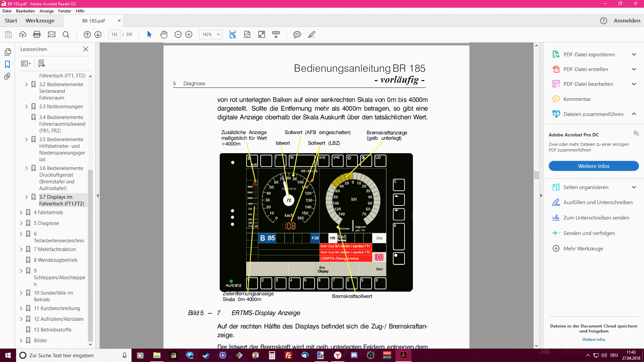Open File Explorer from taskbar
This screenshot has height=362, width=644.
pos(157,355)
